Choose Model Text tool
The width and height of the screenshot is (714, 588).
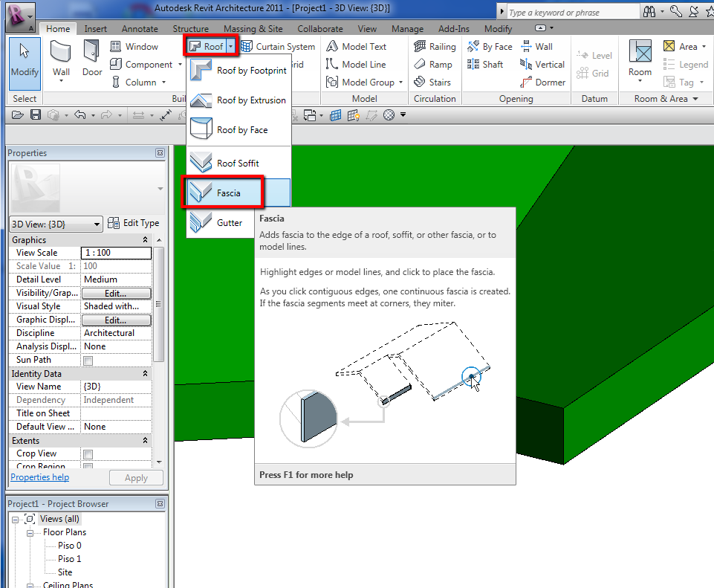tap(356, 46)
